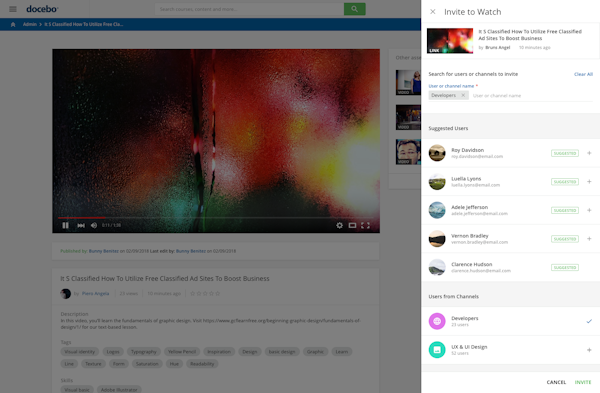This screenshot has width=600, height=393.
Task: Go to home via breadcrumb icon
Action: (x=13, y=24)
